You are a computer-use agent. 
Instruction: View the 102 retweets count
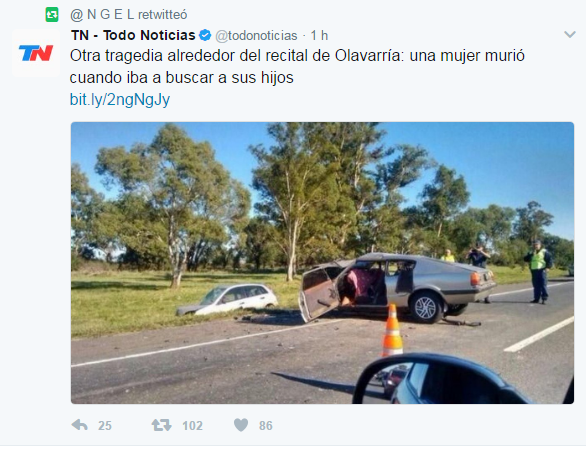(192, 425)
